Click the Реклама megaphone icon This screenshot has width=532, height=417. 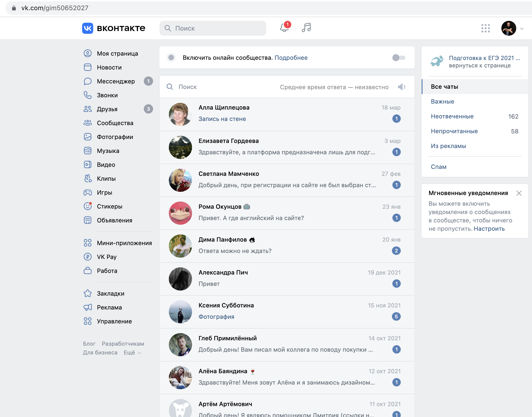click(87, 307)
